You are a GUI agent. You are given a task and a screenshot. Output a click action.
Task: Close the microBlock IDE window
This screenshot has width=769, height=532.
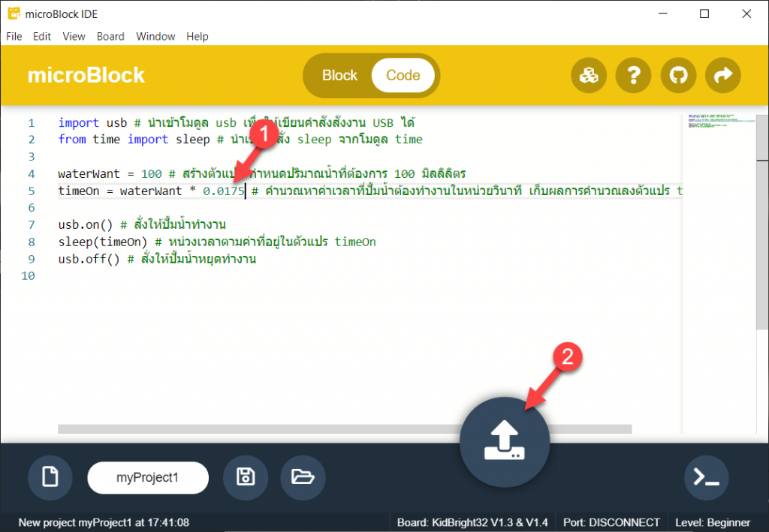pos(746,14)
